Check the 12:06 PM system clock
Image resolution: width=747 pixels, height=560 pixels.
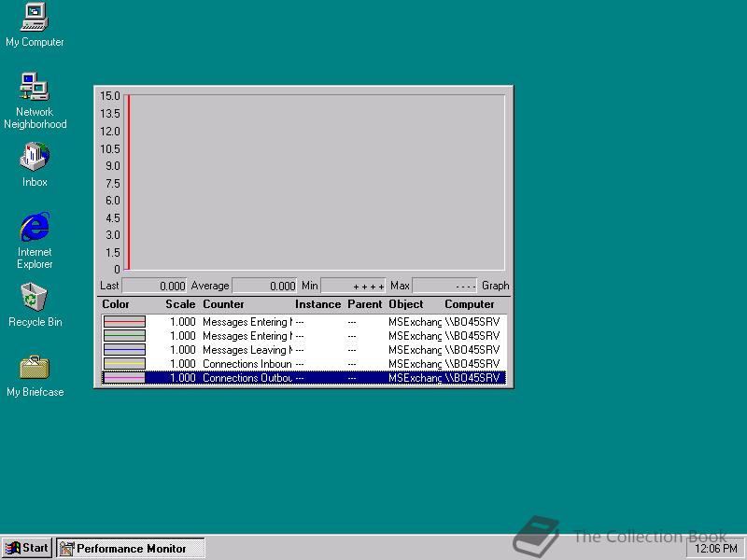pyautogui.click(x=715, y=549)
